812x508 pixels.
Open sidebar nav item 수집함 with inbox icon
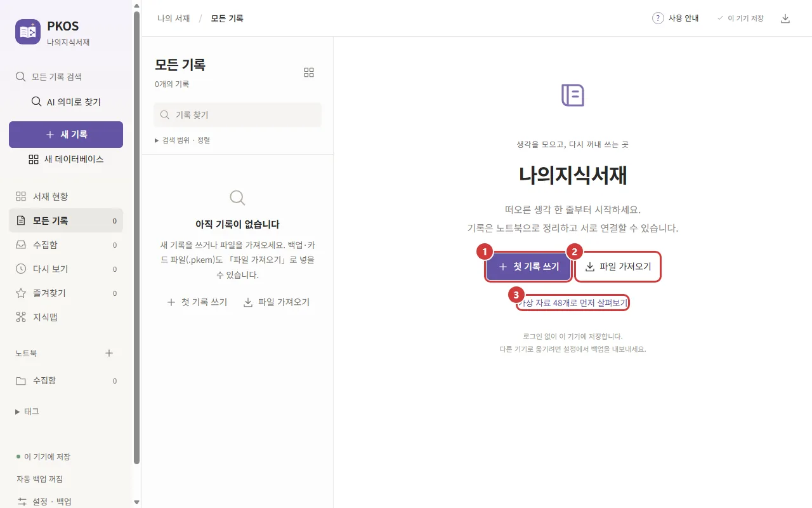(x=66, y=245)
